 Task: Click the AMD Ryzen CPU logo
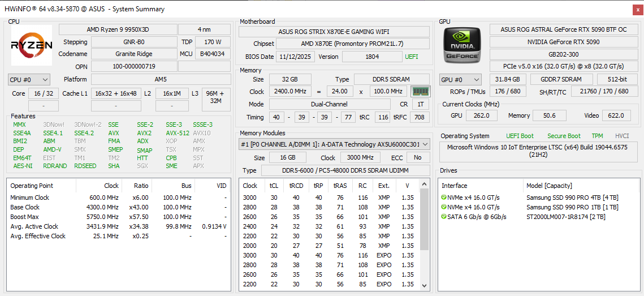click(32, 45)
